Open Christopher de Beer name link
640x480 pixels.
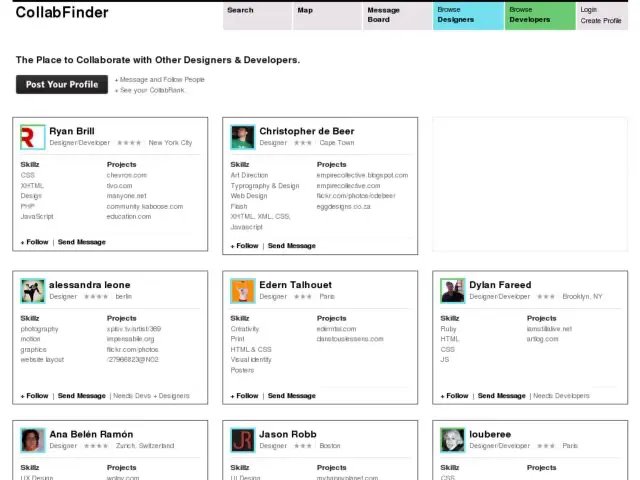click(307, 131)
